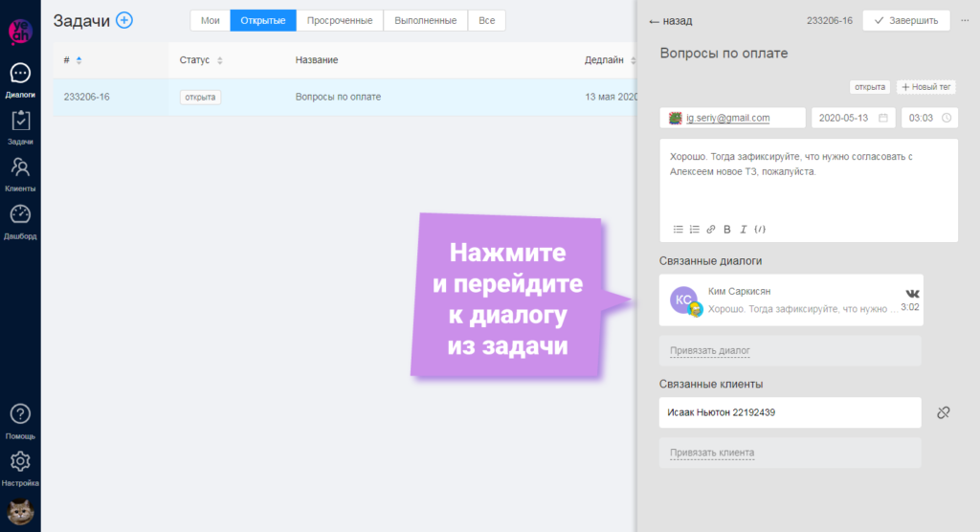Viewport: 980px width, 532px height.
Task: Switch to the Выполненные tab
Action: [426, 20]
